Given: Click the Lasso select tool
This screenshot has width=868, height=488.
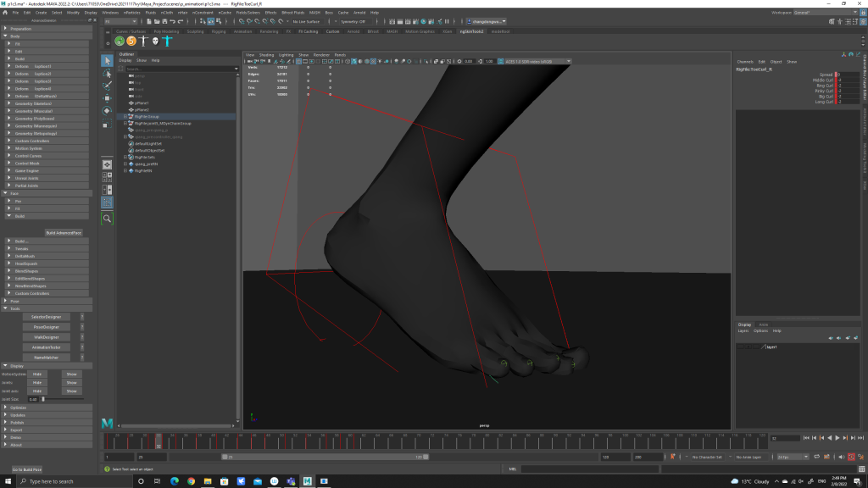Looking at the screenshot, I should (107, 74).
